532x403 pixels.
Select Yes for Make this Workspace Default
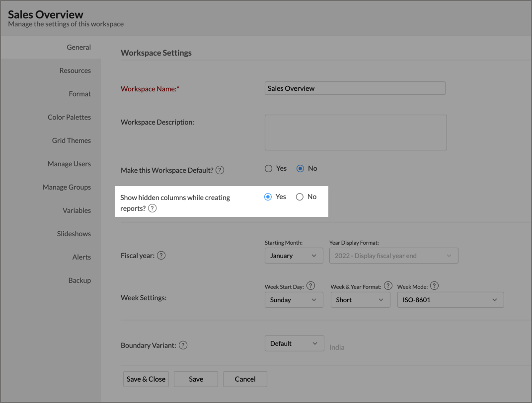(x=269, y=169)
